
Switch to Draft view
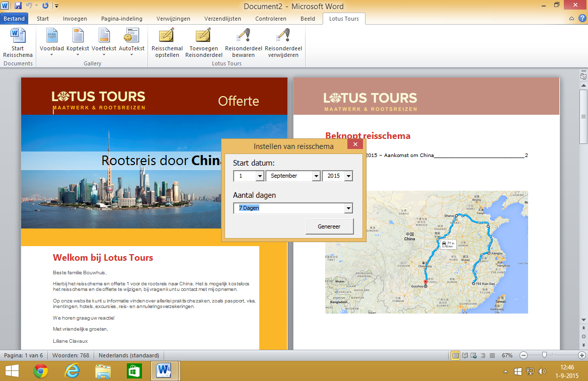[x=492, y=355]
